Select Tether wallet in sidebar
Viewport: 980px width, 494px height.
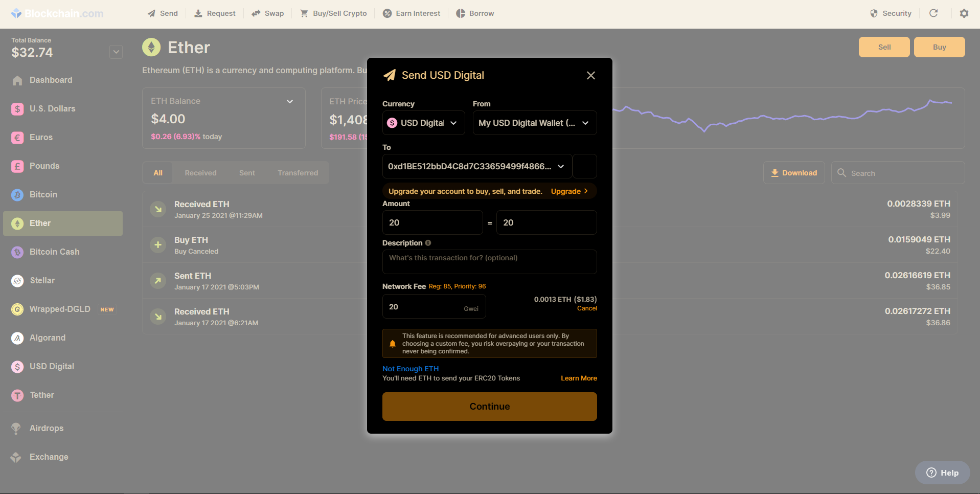click(63, 395)
